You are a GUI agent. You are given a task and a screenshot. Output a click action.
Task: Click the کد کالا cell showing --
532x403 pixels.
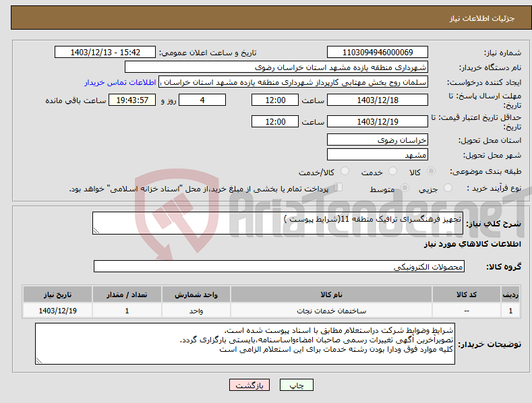click(x=467, y=311)
